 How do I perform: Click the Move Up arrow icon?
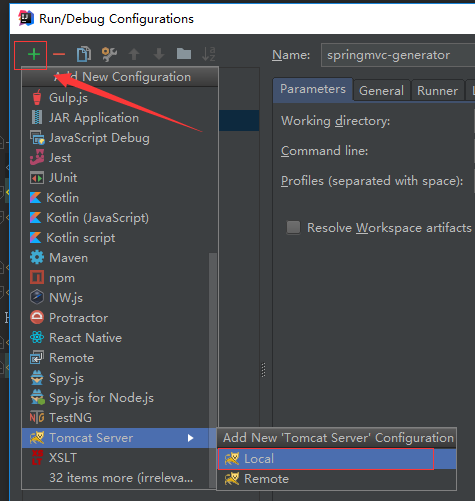[x=134, y=54]
